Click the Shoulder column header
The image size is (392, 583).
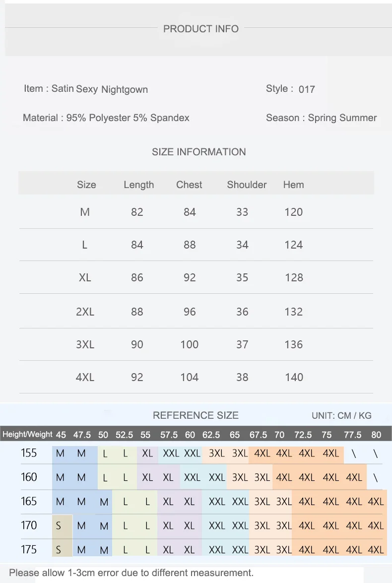point(247,185)
